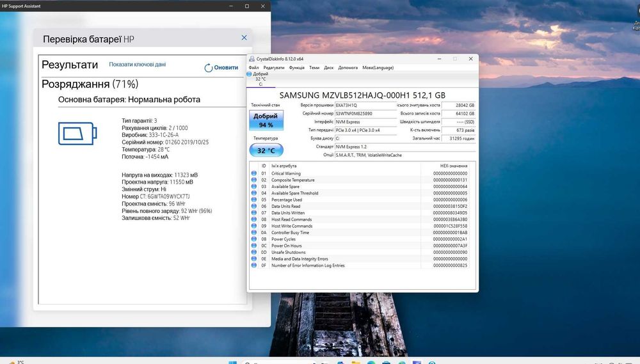Click the Серійний номер: 01260 2019/10/25 line

tap(165, 142)
